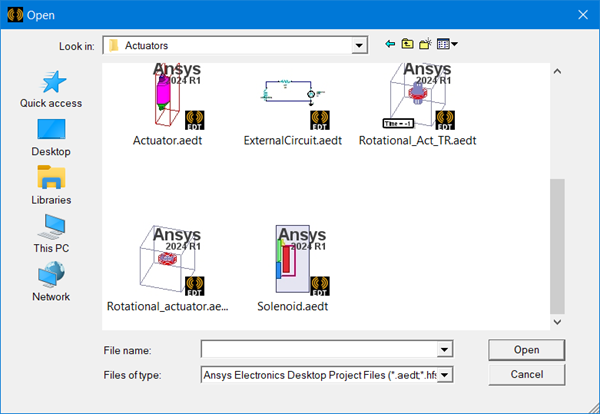Select the ExternalCircuit.aedt file thumbnail
This screenshot has height=414, width=600.
click(295, 103)
